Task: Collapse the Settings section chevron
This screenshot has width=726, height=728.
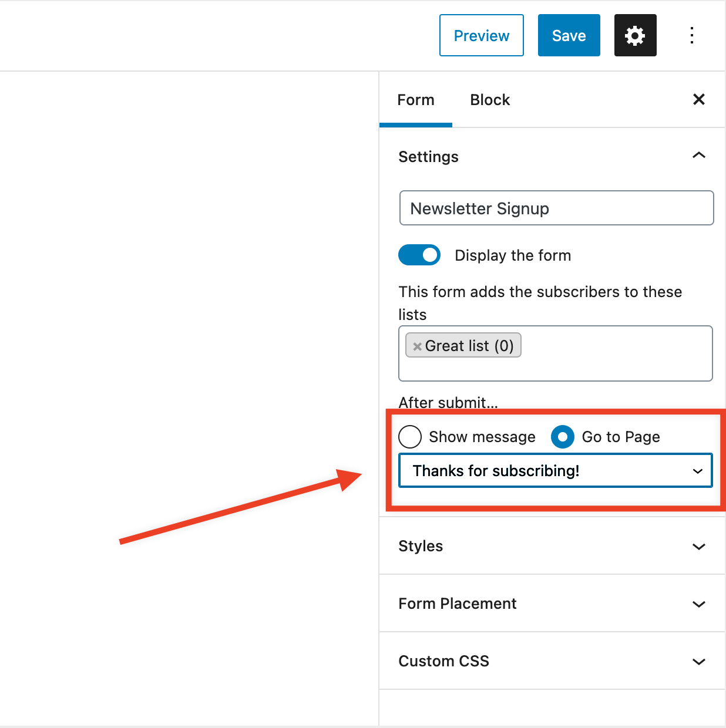Action: click(698, 156)
